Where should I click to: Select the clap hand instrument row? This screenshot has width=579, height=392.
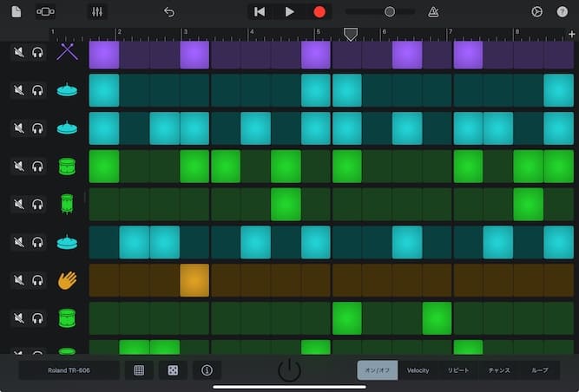[x=67, y=280]
